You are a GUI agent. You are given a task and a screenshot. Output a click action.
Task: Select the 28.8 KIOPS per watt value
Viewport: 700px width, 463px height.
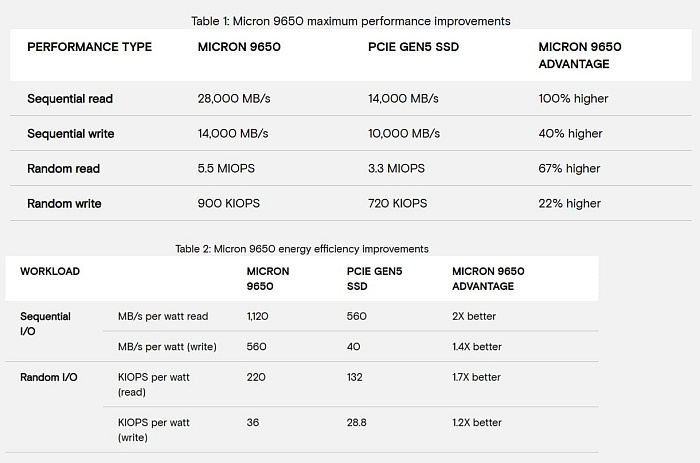tap(359, 423)
